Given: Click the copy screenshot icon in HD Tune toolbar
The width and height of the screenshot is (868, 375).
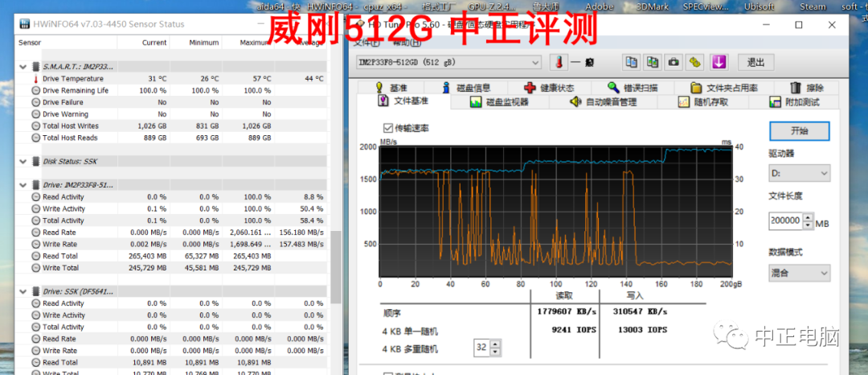Looking at the screenshot, I should (653, 62).
